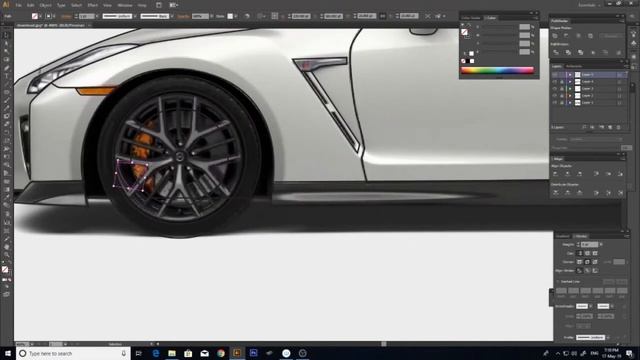Click the Horizontal Align Right icon
The width and height of the screenshot is (640, 360).
(x=580, y=174)
